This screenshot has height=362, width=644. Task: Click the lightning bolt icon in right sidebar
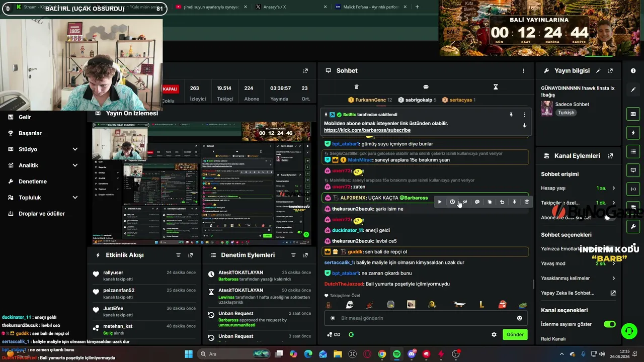tap(633, 133)
